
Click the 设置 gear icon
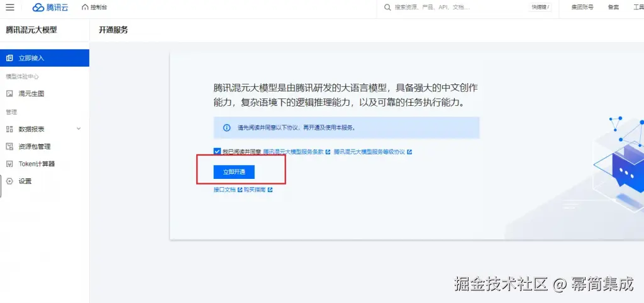point(9,181)
